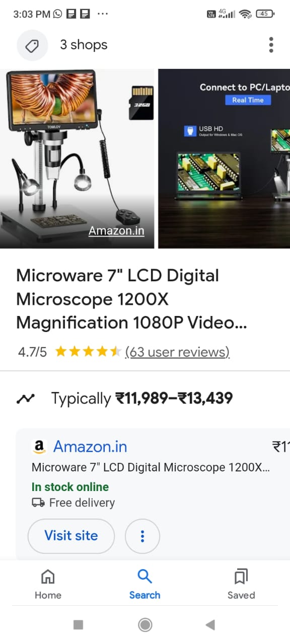The image size is (290, 644).
Task: Tap the Amazon.in link on product image
Action: pyautogui.click(x=116, y=231)
